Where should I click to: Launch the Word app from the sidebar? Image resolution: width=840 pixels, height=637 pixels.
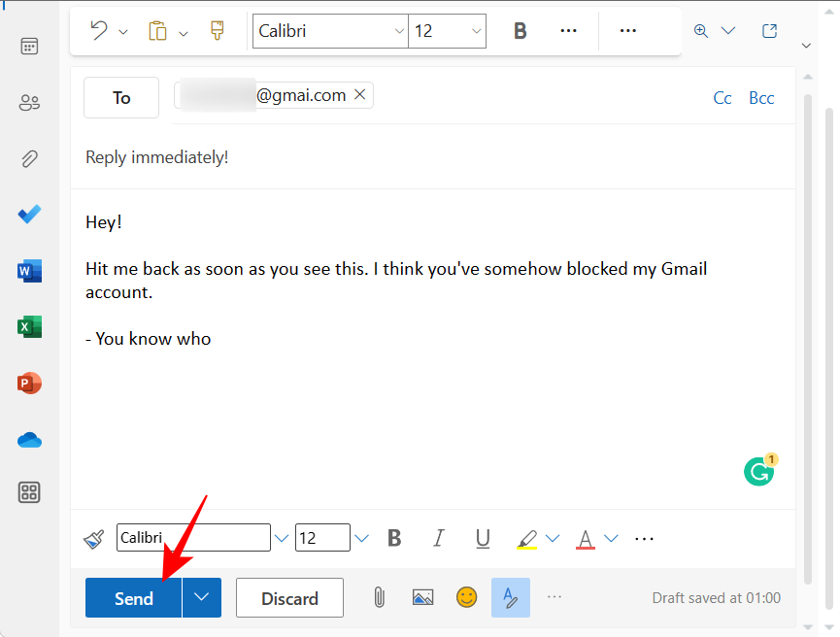29,271
